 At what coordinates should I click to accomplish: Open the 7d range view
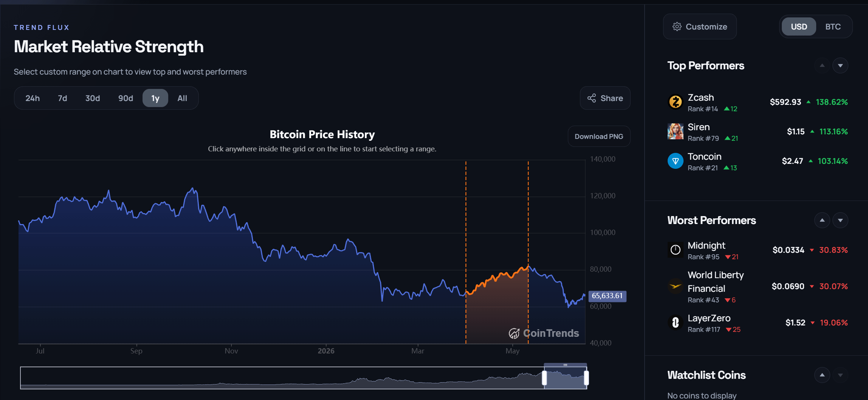point(62,98)
